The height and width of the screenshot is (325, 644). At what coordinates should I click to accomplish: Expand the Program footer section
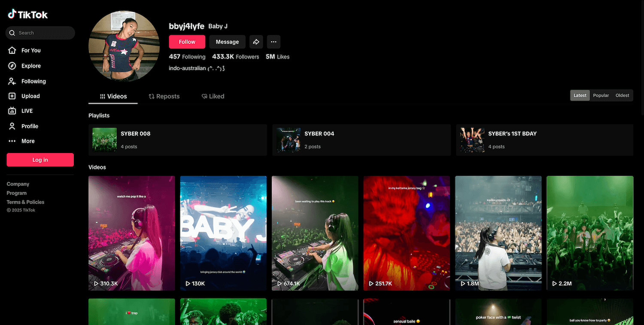tap(17, 193)
